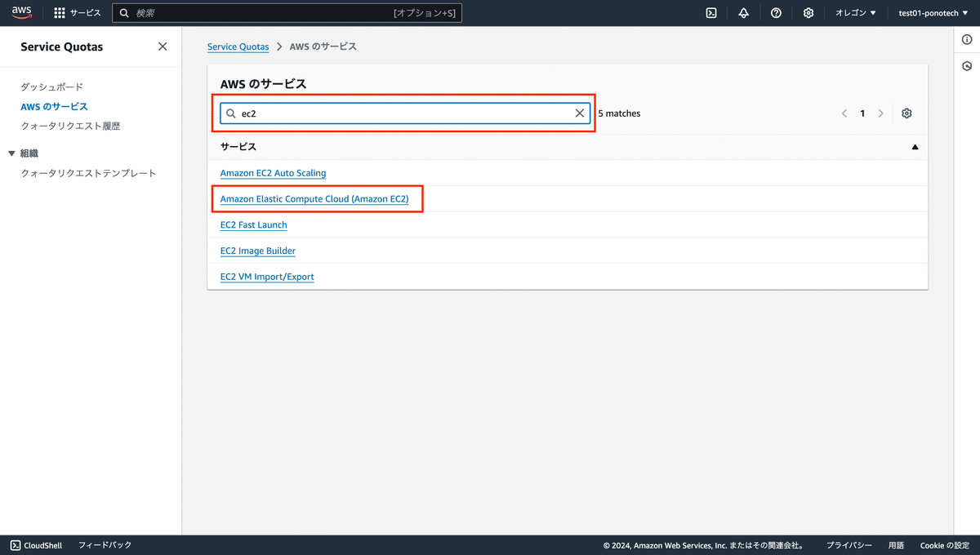Open 用語 footer link
Viewport: 980px width, 555px height.
(896, 545)
